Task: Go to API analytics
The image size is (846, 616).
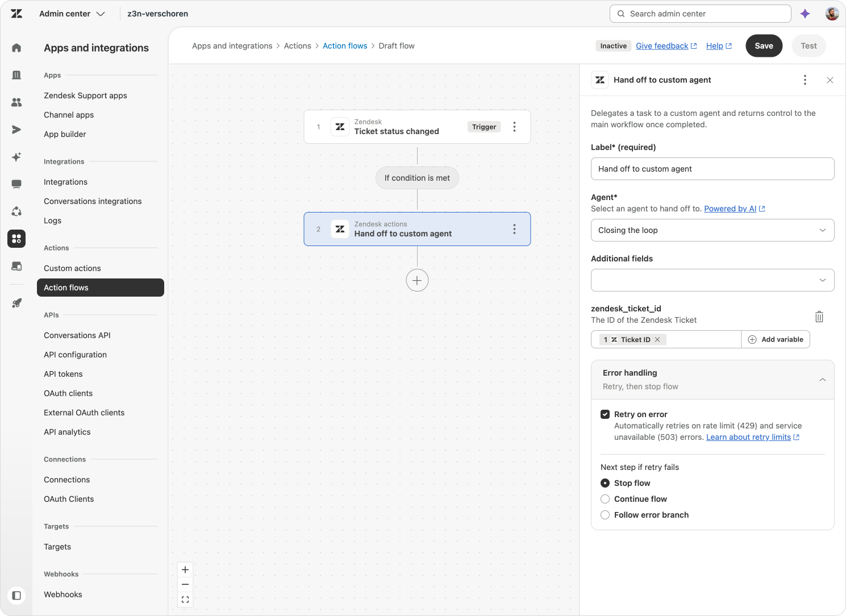Action: click(x=67, y=432)
